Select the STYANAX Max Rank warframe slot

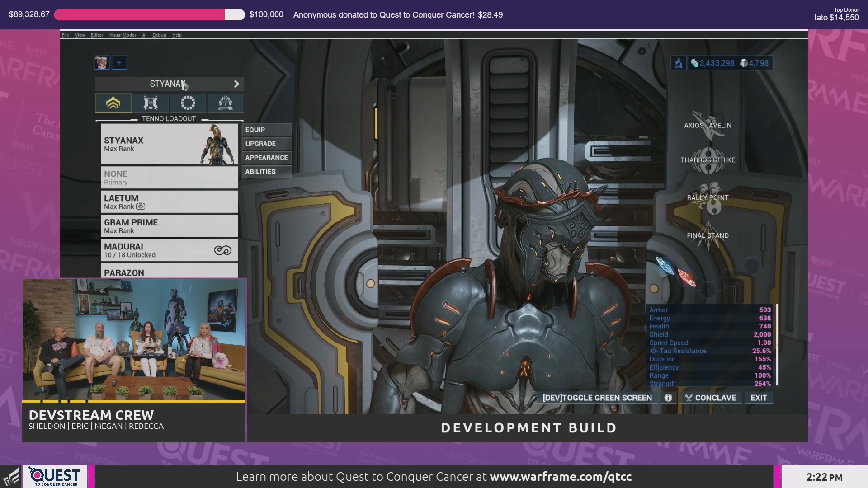[x=169, y=144]
